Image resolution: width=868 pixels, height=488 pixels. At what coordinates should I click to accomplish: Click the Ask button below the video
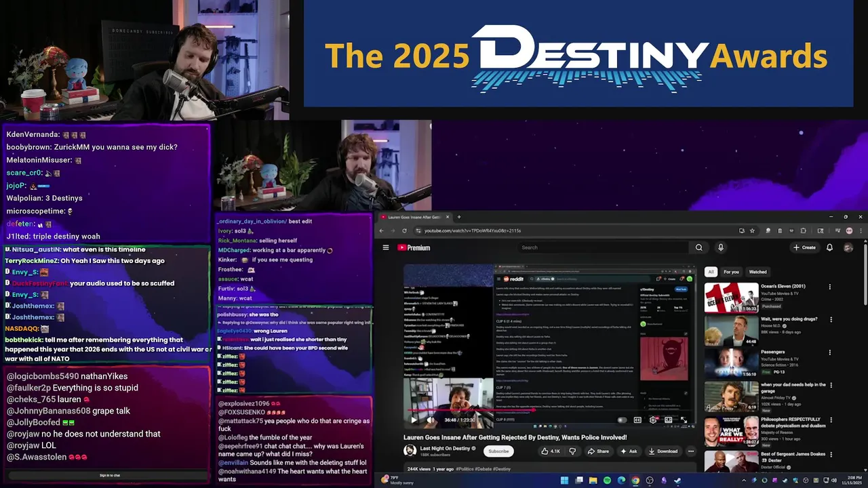point(629,451)
